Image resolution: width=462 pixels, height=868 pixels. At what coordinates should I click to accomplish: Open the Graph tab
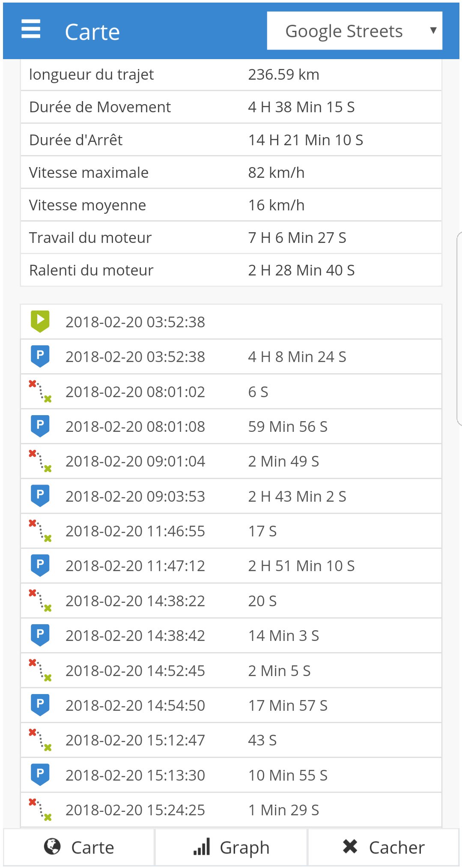[x=231, y=847]
